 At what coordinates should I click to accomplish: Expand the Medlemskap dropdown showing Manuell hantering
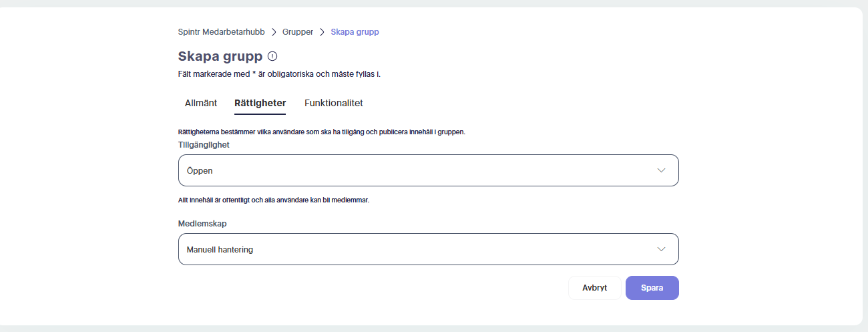(x=429, y=249)
